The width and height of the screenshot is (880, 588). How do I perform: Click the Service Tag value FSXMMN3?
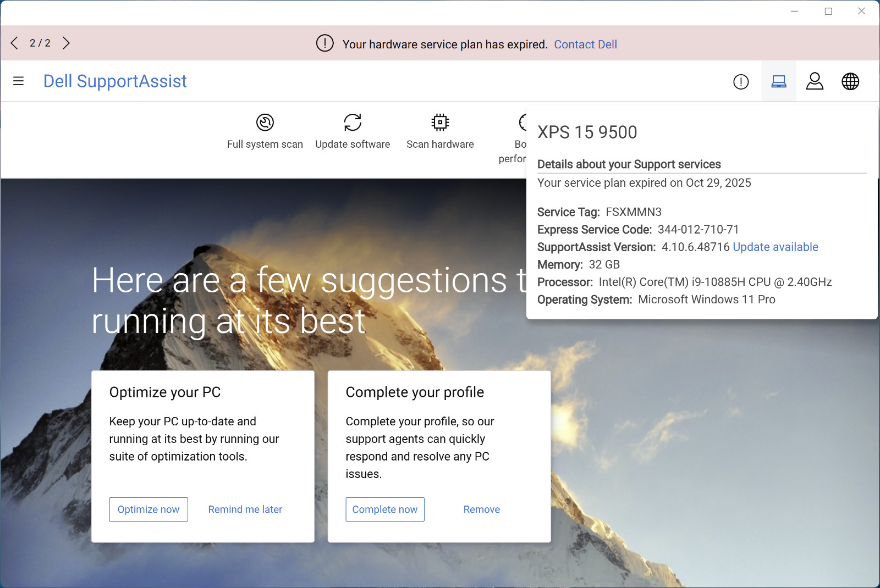(634, 212)
